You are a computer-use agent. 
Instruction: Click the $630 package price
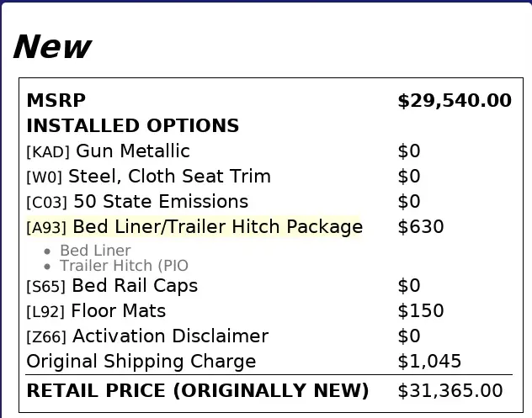421,226
